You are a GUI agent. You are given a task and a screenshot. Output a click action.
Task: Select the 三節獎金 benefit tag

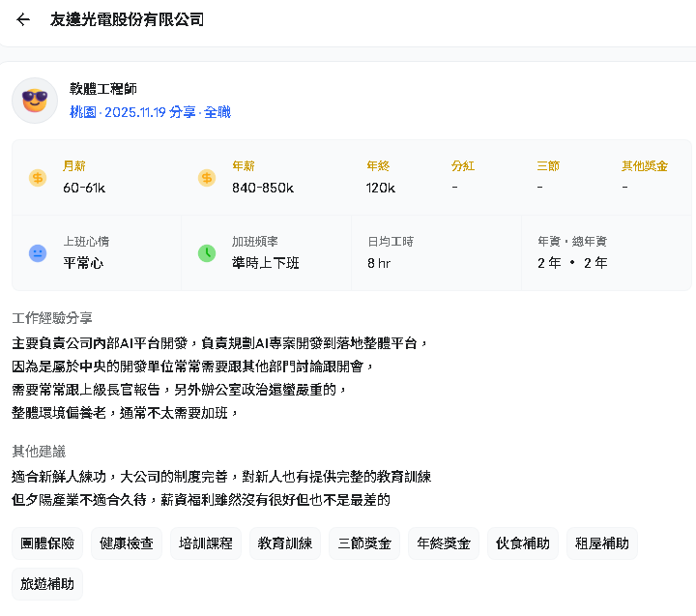pyautogui.click(x=364, y=543)
